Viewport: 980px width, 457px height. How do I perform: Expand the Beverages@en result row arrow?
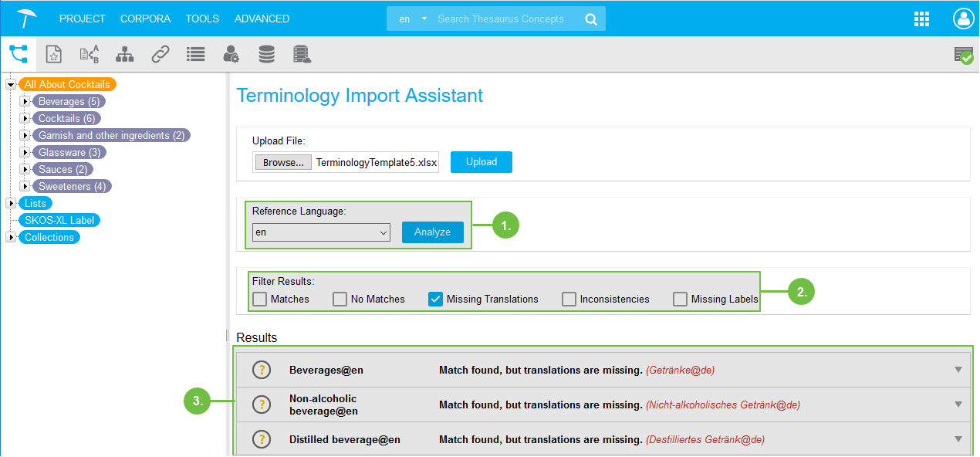click(958, 370)
